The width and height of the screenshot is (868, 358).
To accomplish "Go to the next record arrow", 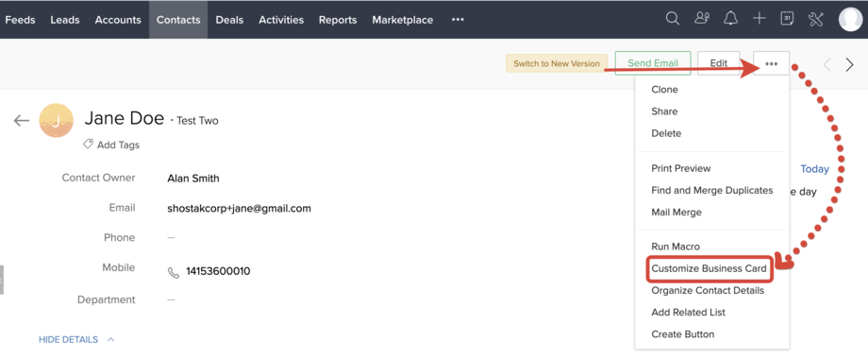I will click(x=850, y=65).
